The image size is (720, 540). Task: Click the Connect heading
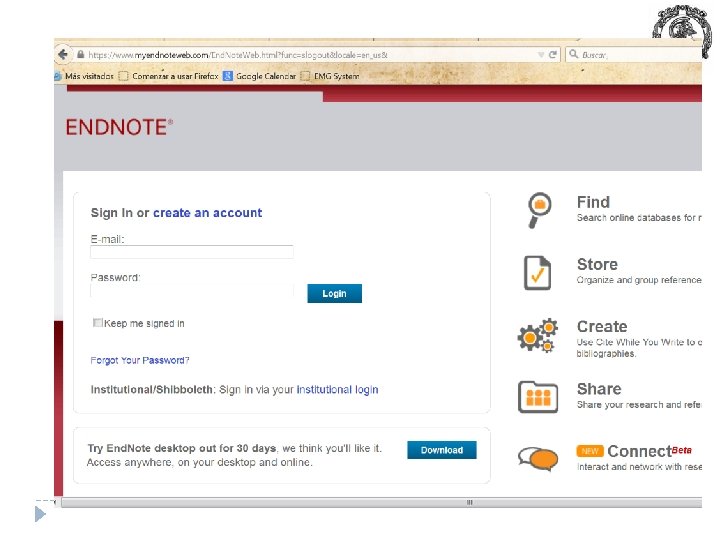[x=640, y=451]
